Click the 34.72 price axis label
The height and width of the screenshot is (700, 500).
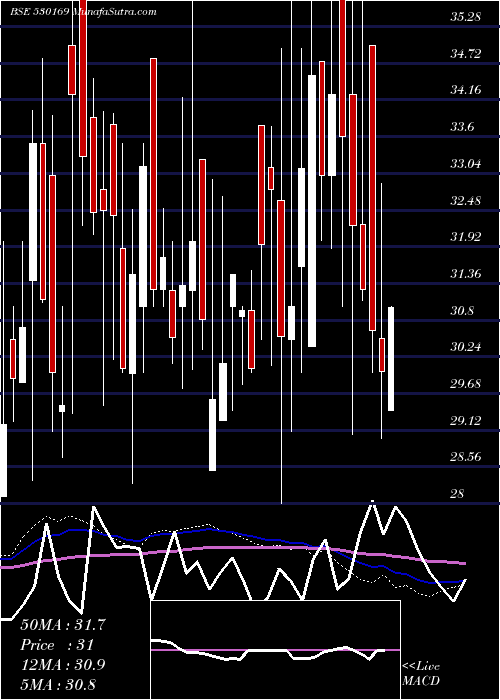(x=466, y=54)
